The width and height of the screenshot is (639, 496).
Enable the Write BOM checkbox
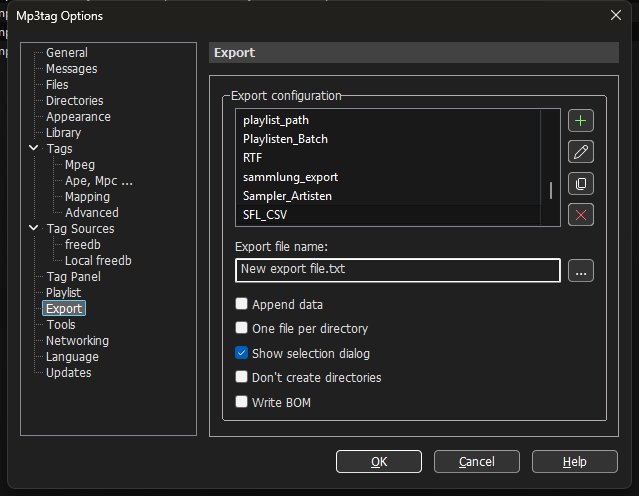[241, 402]
